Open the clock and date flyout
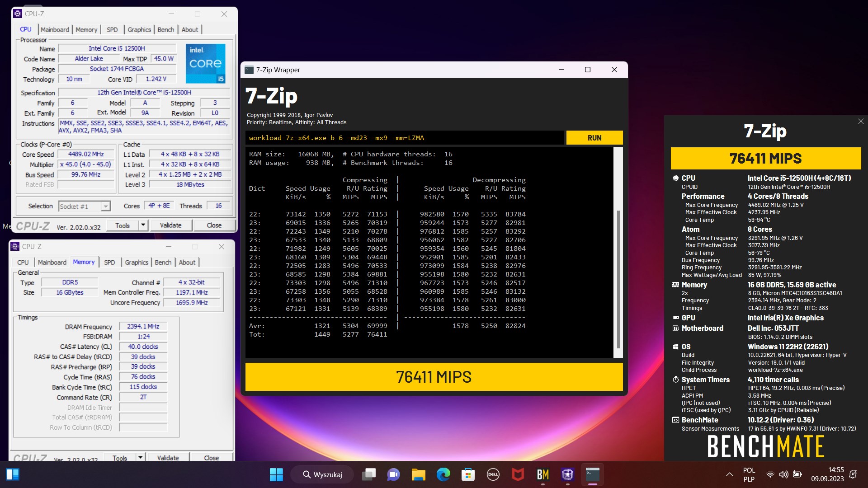Screen dimensions: 868x488 click(x=827, y=474)
